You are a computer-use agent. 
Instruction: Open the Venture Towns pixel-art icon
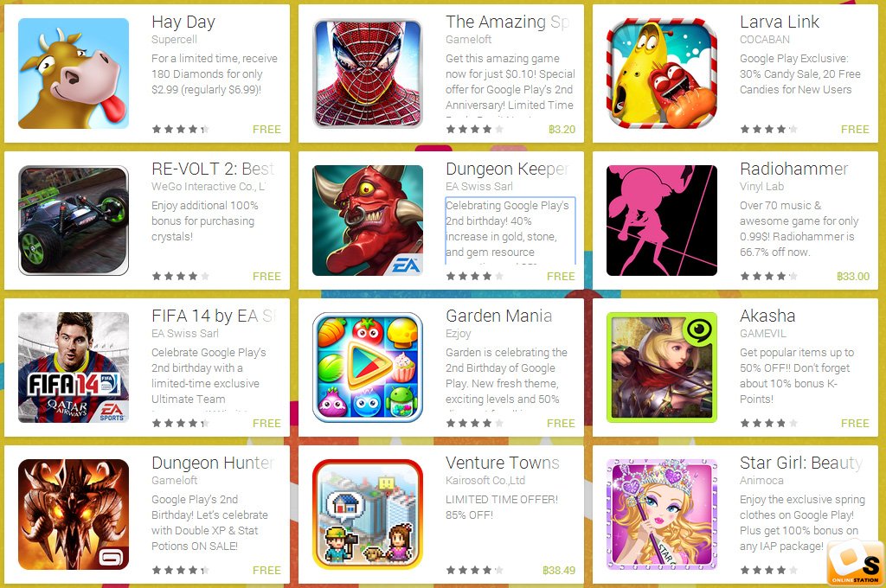coord(368,514)
